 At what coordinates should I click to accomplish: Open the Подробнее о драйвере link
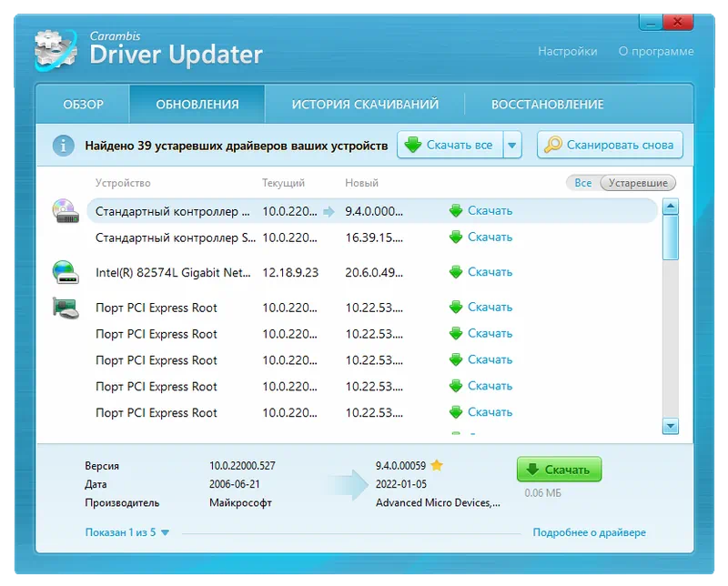589,532
